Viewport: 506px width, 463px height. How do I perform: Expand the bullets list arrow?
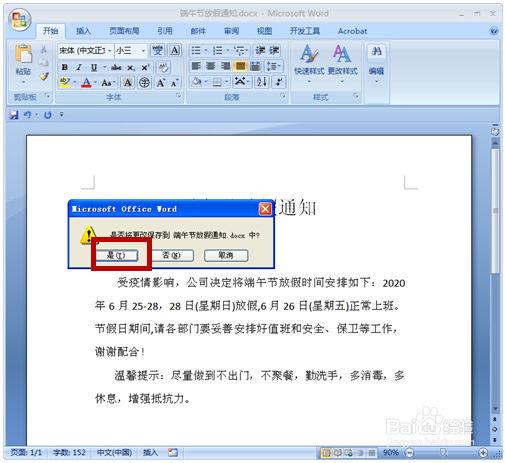click(206, 51)
